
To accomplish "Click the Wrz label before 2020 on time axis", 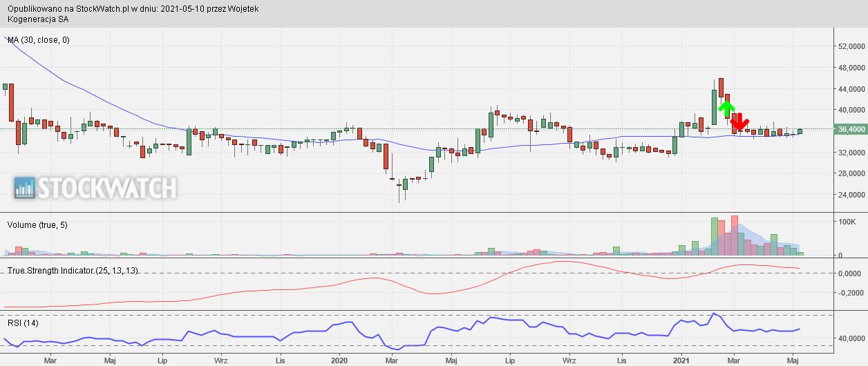I will [221, 360].
